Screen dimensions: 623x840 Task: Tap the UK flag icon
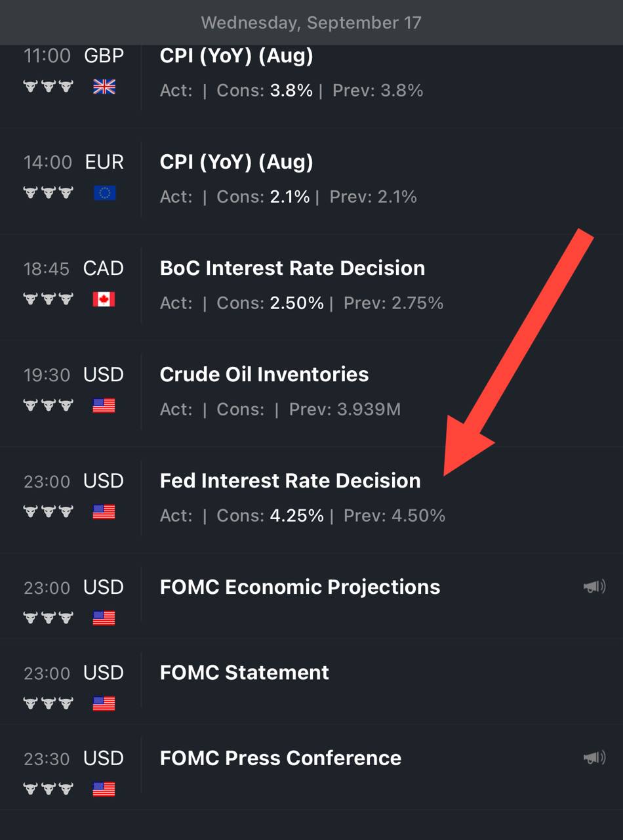point(104,87)
